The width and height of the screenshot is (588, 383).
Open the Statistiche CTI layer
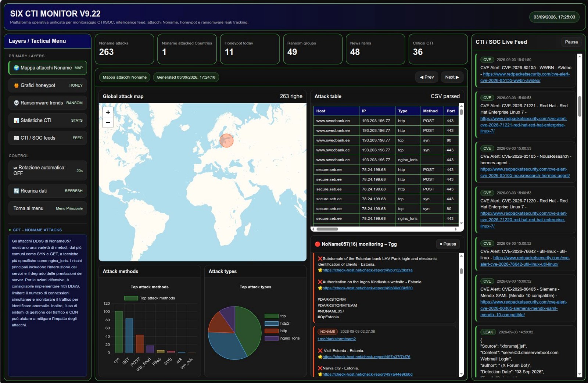pyautogui.click(x=47, y=120)
